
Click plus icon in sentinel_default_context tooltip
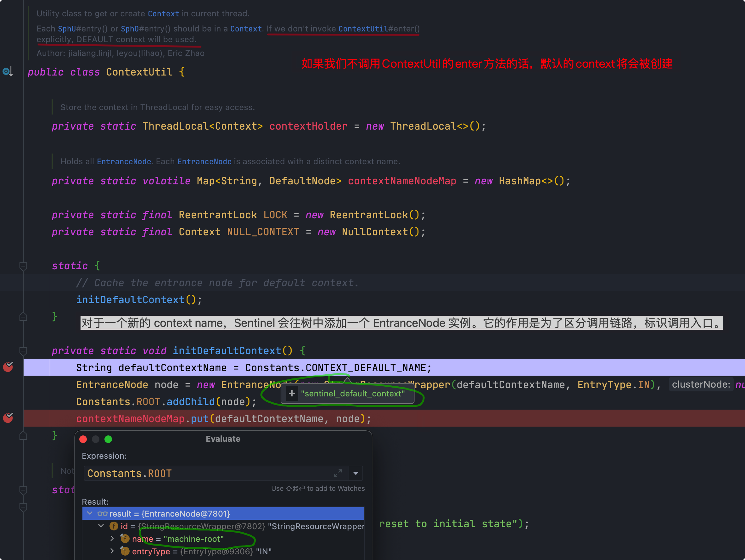(292, 393)
